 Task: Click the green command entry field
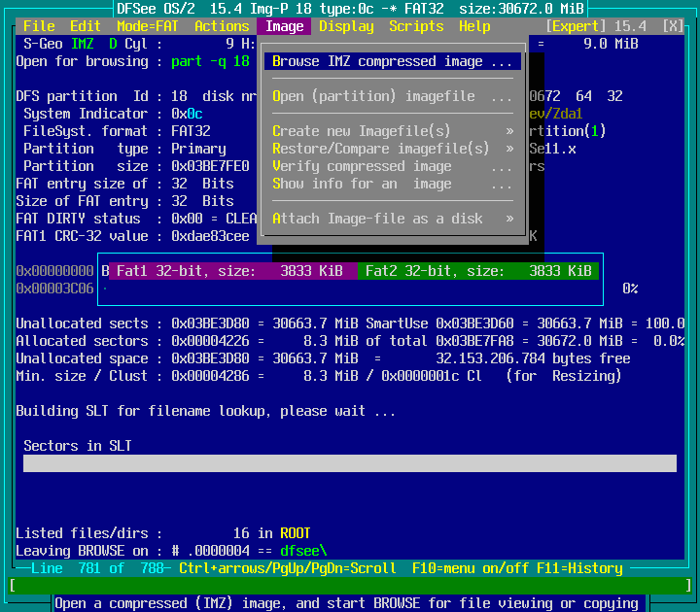point(349,586)
